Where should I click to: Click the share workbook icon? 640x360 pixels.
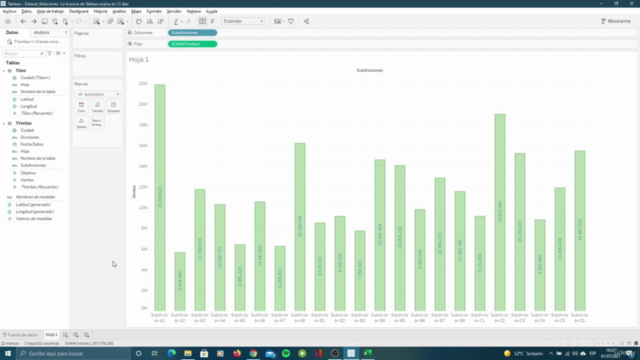[x=306, y=21]
